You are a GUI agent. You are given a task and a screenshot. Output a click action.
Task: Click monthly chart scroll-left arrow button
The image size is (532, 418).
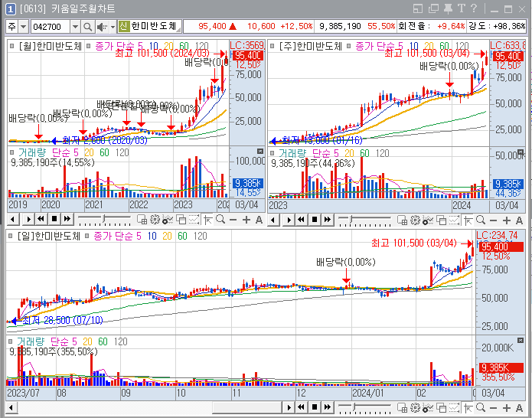(x=13, y=219)
